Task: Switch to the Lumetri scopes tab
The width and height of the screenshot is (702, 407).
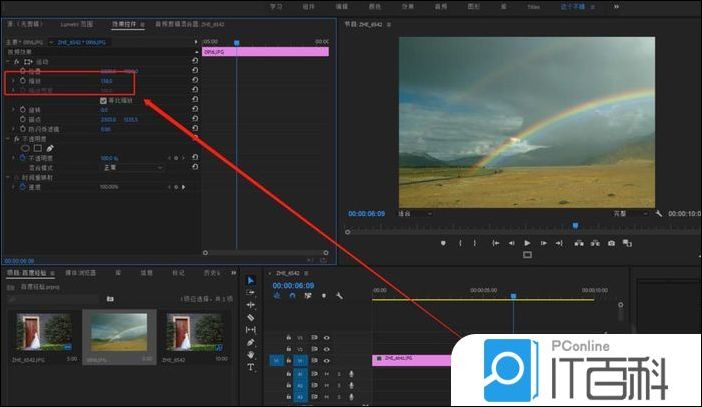Action: pyautogui.click(x=77, y=24)
